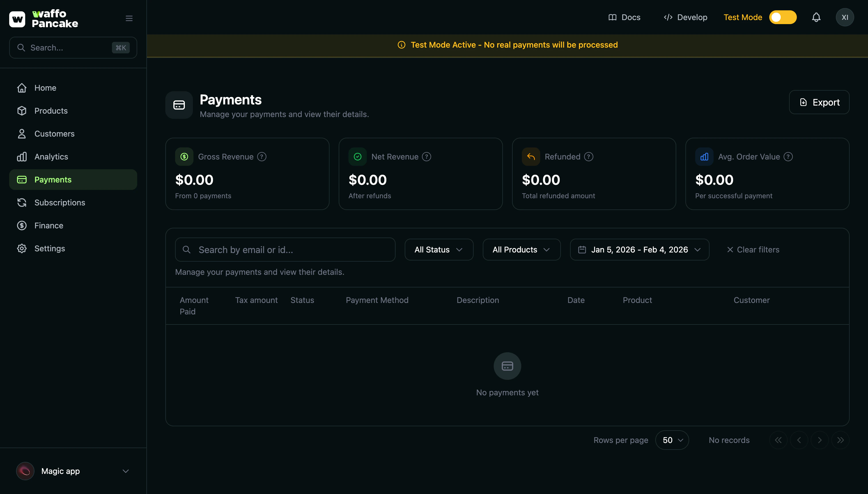Image resolution: width=868 pixels, height=494 pixels.
Task: Click the Waffo Pancake logo icon
Action: click(x=17, y=18)
